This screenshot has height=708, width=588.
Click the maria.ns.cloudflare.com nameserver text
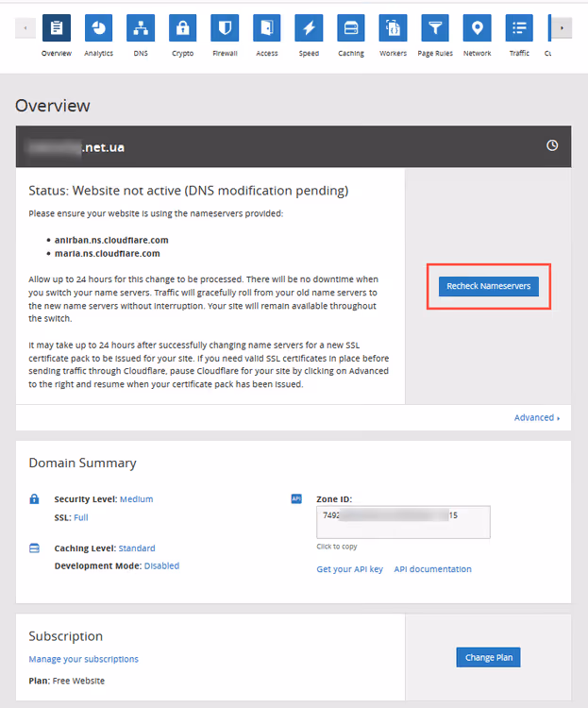tap(107, 253)
